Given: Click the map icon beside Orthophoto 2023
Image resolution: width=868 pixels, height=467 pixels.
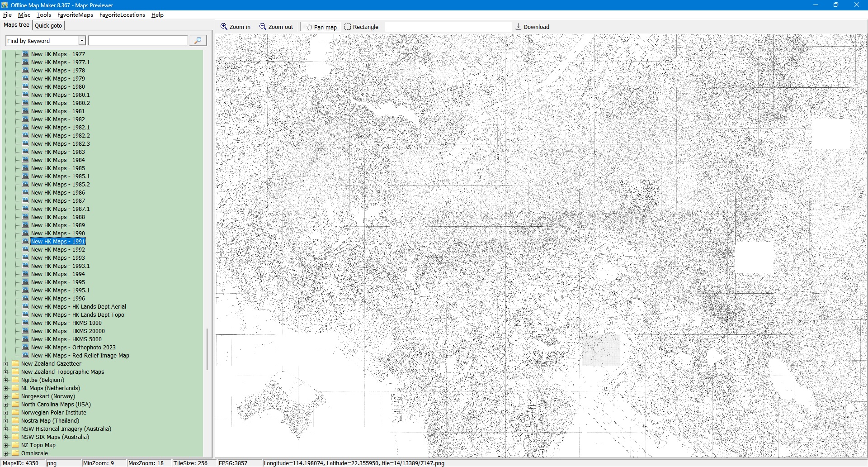Looking at the screenshot, I should [x=26, y=347].
